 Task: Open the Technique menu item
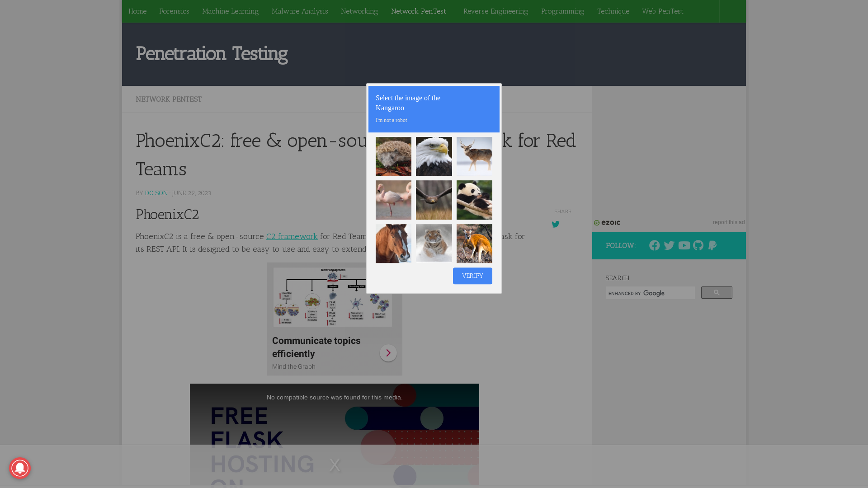[613, 11]
